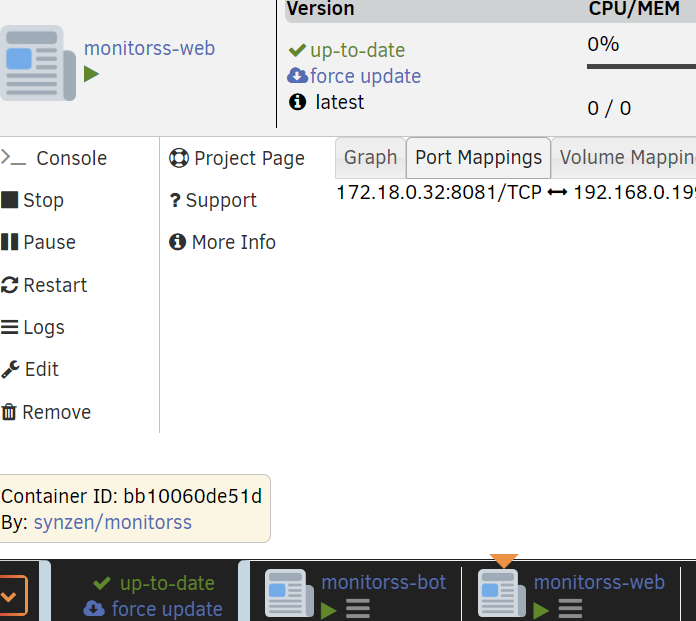Screen dimensions: 696x621
Task: Click the three-line Logs icon
Action: (x=9, y=327)
